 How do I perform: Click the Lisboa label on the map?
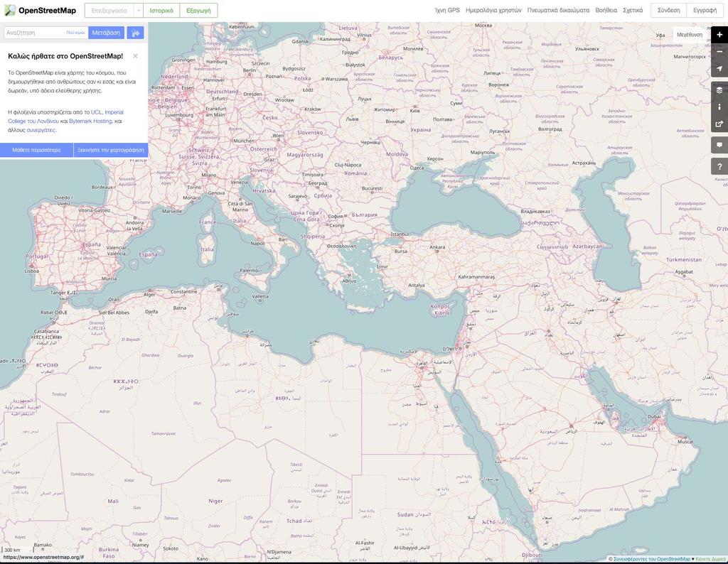coord(32,271)
